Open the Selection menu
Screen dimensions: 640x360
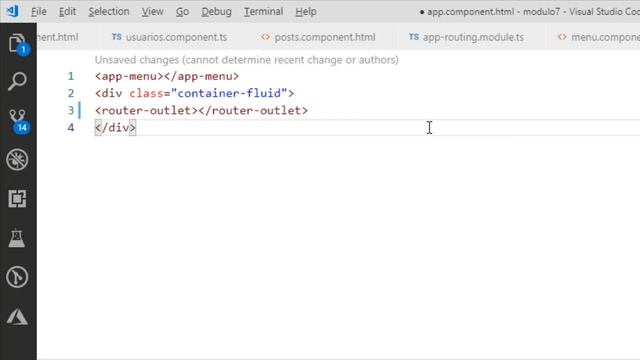(109, 11)
